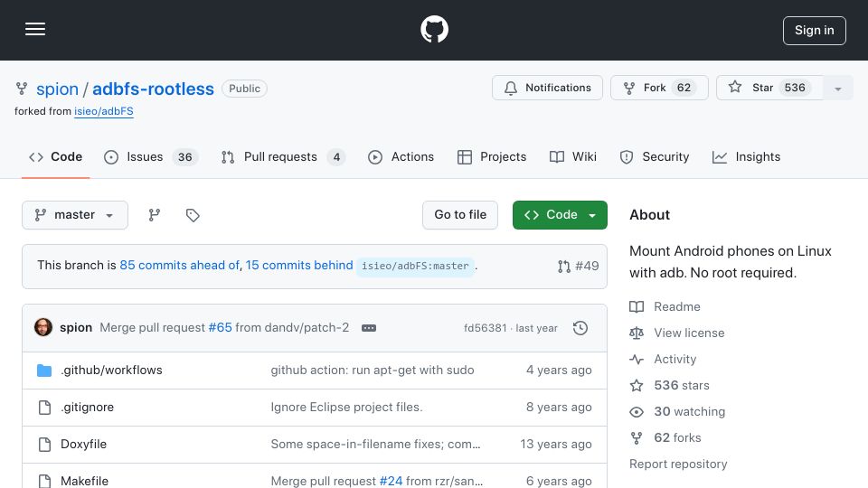Open the Security tab
The height and width of the screenshot is (488, 868).
tap(655, 157)
